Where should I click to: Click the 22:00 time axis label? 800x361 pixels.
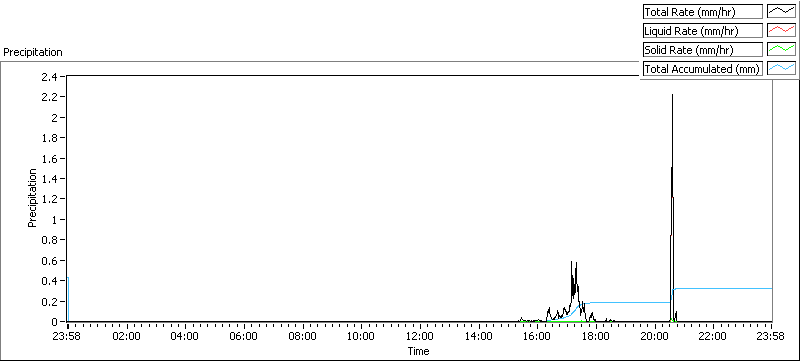point(712,336)
